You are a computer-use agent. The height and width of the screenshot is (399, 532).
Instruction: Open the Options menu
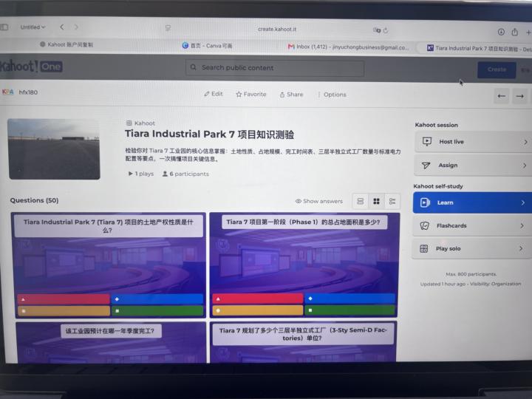click(332, 95)
